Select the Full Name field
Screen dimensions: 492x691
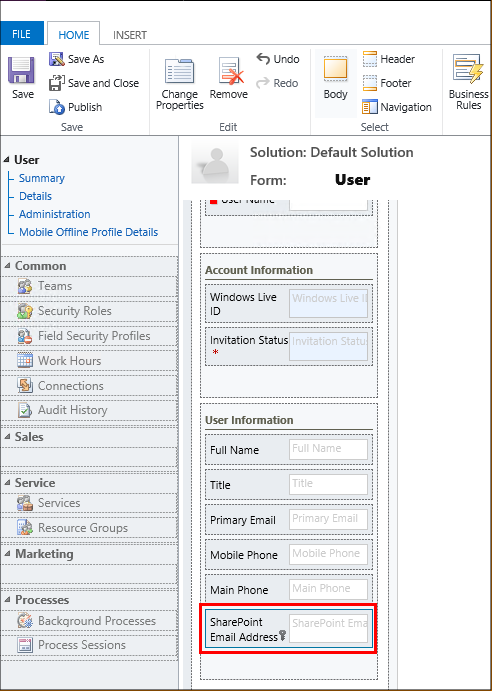(289, 450)
